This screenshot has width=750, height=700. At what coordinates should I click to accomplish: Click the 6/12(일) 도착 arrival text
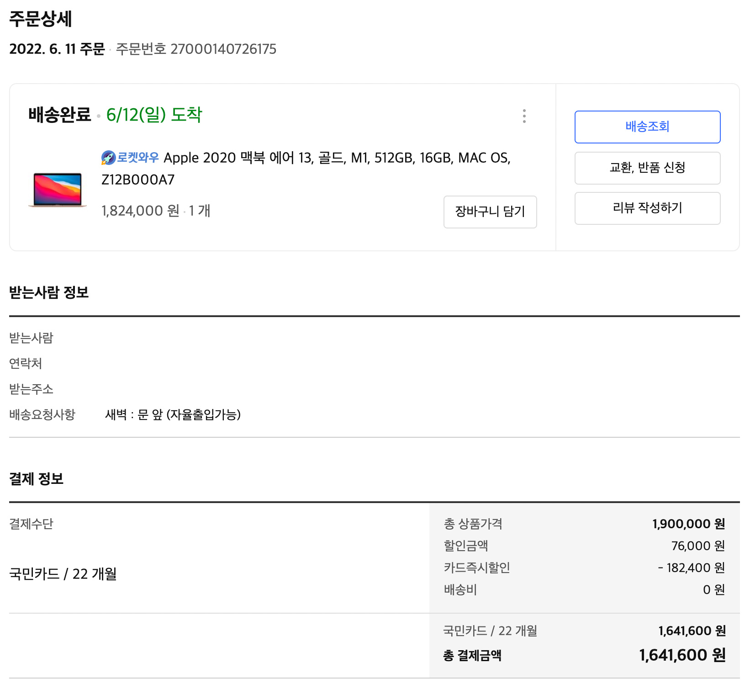tap(154, 115)
